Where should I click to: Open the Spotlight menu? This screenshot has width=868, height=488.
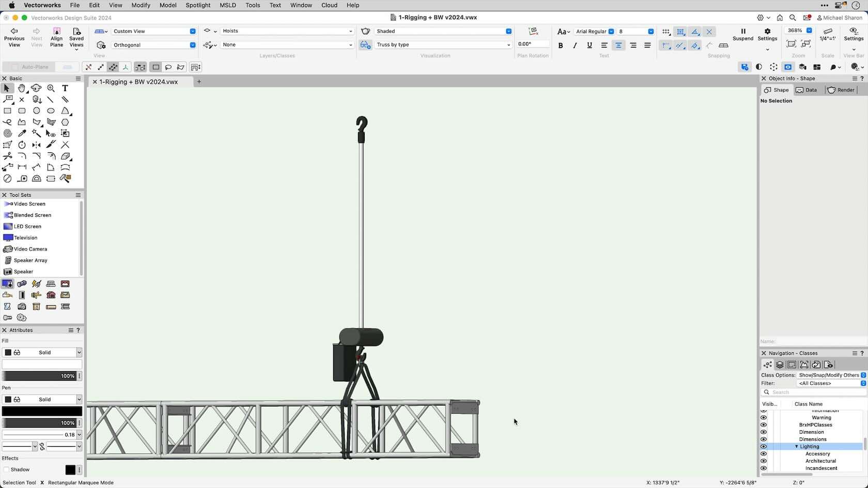tap(198, 5)
